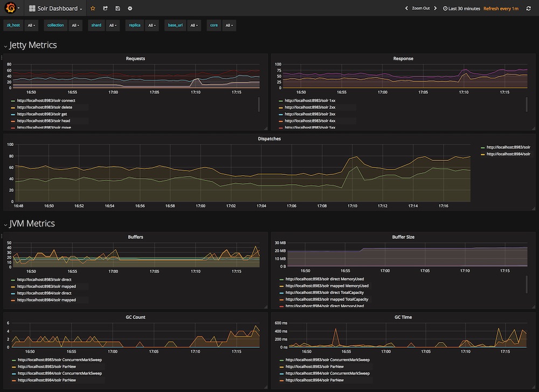Viewport: 539px width, 392px height.
Task: Toggle the 'solr get' series in Requests legend
Action: point(42,114)
